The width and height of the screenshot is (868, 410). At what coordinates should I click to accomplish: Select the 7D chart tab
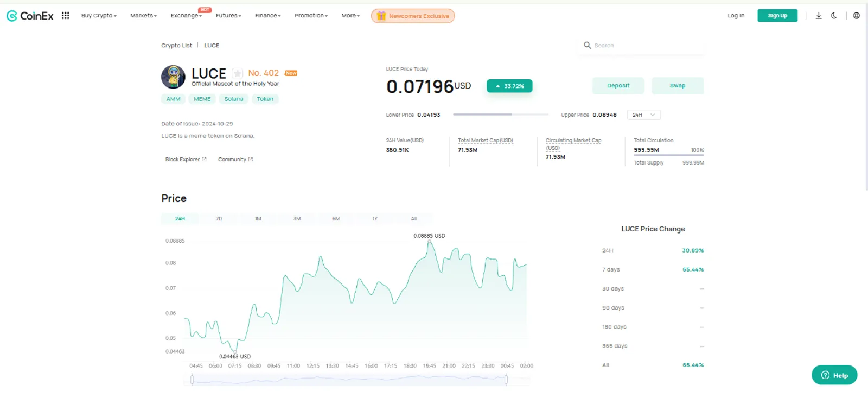(x=219, y=219)
